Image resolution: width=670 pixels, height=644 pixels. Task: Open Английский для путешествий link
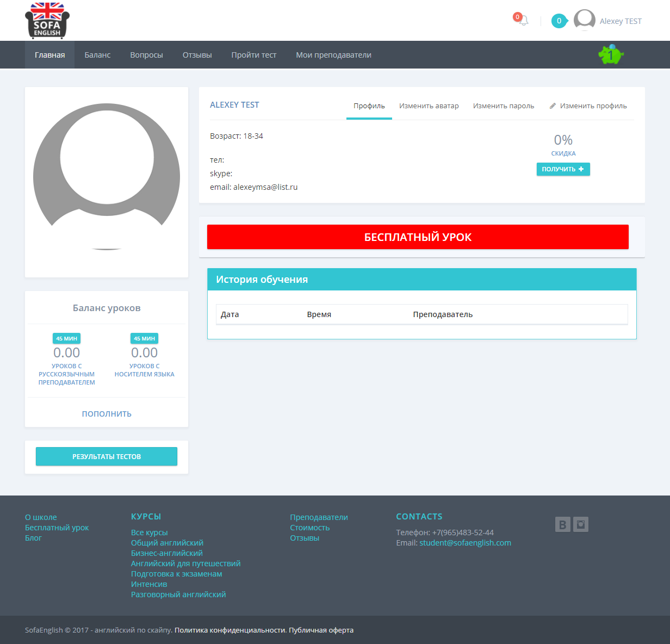pos(186,563)
